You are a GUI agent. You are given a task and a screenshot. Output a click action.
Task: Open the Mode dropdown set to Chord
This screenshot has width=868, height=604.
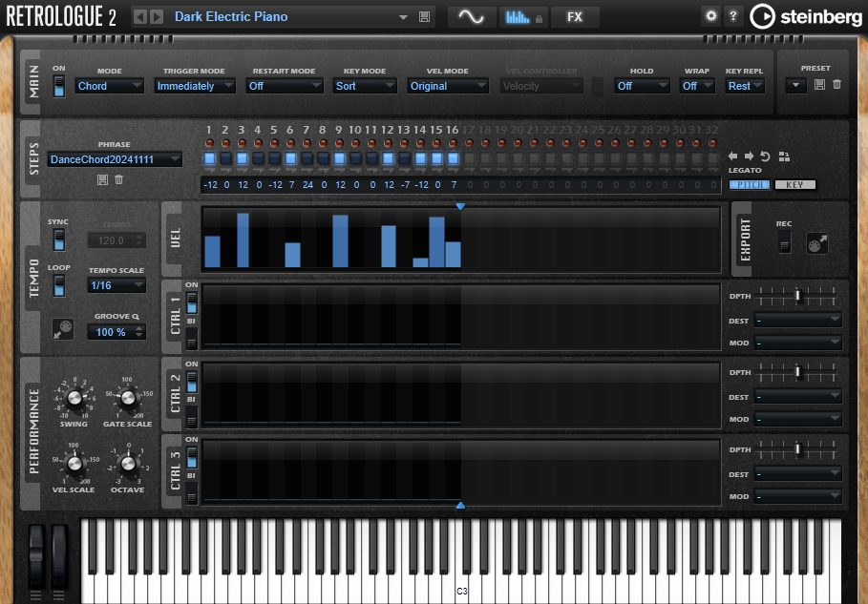(x=110, y=86)
